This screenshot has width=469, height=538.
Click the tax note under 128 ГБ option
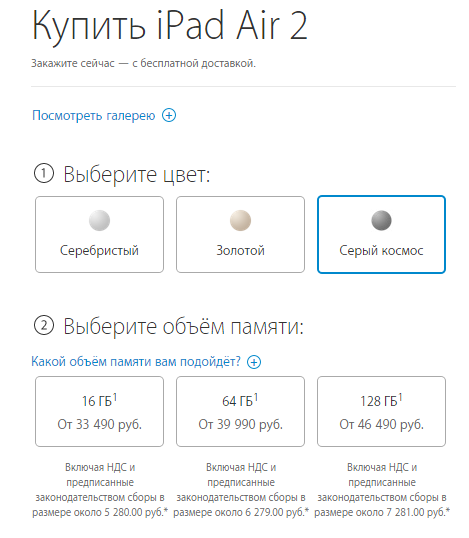[382, 490]
